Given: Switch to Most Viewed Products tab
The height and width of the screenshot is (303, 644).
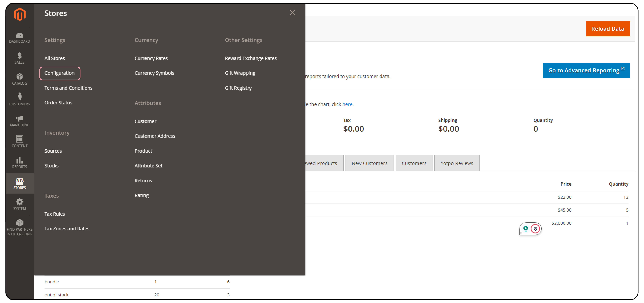Looking at the screenshot, I should point(324,163).
